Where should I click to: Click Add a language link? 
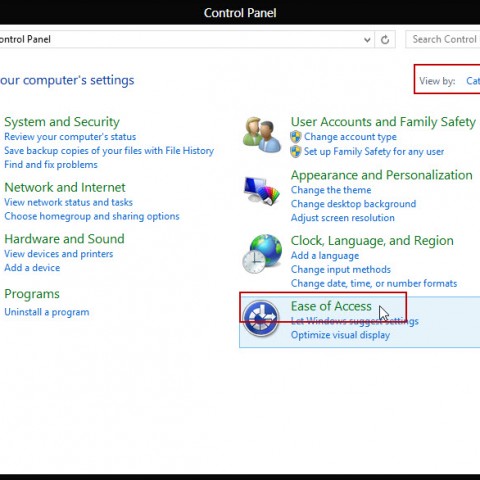[325, 256]
